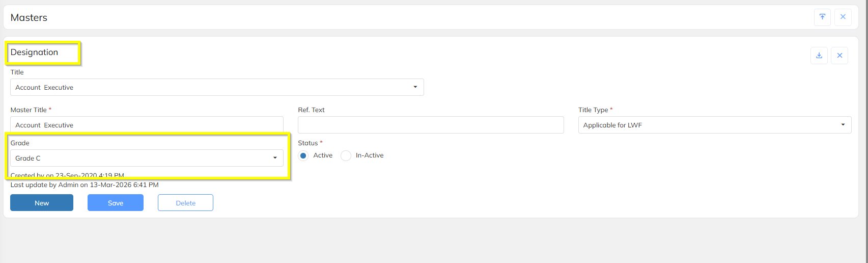The image size is (868, 263).
Task: Click the Grade dropdown caret arrow
Action: click(x=275, y=158)
